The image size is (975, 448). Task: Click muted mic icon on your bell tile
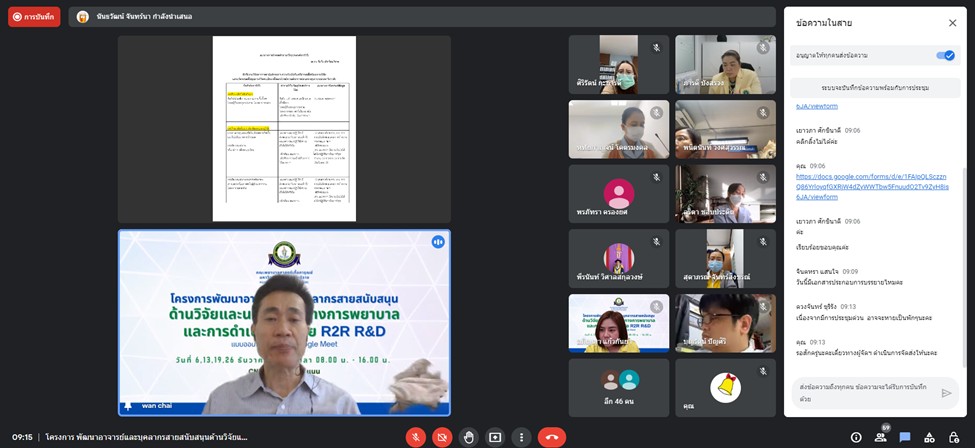tap(763, 371)
